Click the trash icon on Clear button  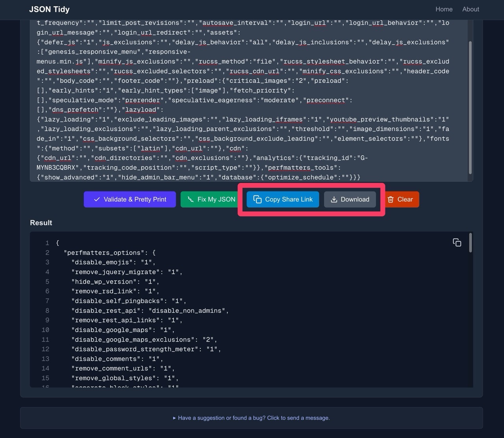(391, 199)
